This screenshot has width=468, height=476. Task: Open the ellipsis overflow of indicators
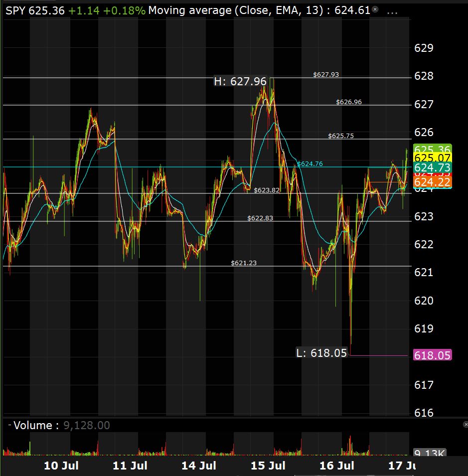(x=392, y=12)
